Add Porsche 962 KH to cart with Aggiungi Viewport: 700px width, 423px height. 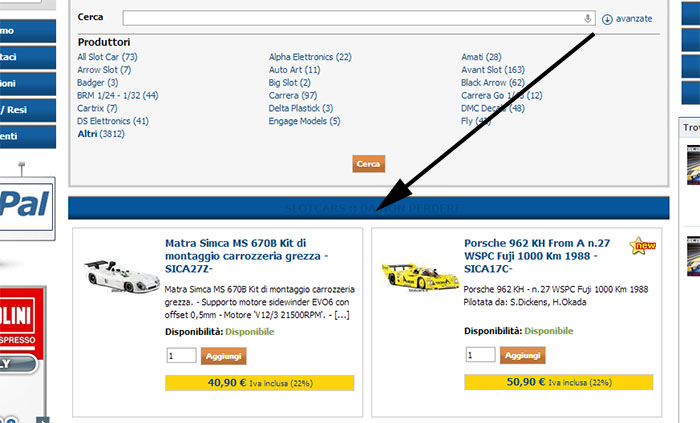click(x=522, y=355)
